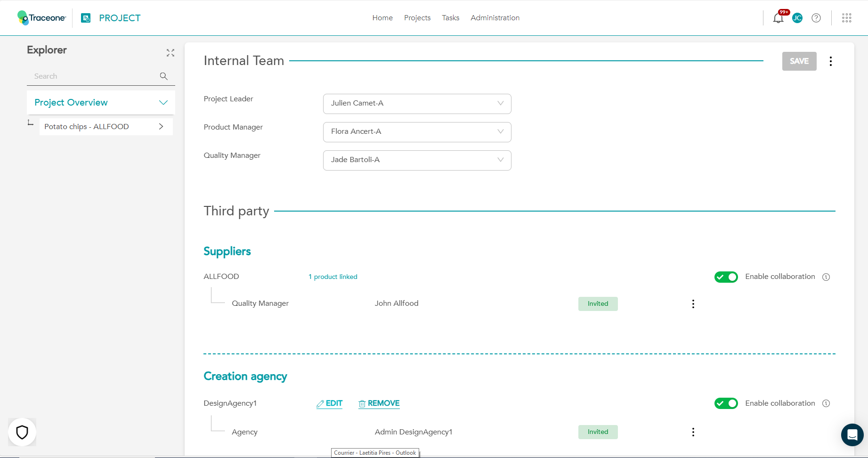Open the Project Leader dropdown
The width and height of the screenshot is (868, 458).
[x=417, y=104]
